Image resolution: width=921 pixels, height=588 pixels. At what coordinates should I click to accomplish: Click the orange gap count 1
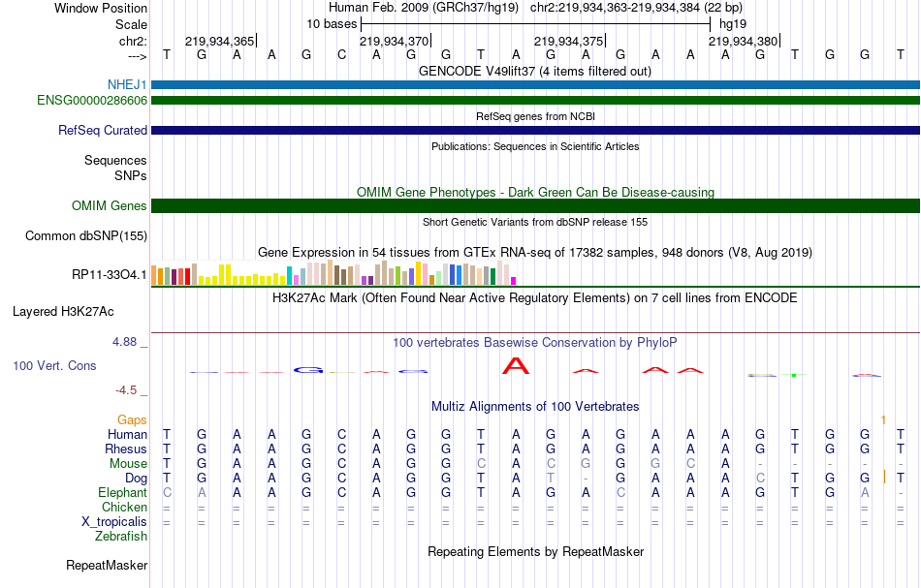883,420
